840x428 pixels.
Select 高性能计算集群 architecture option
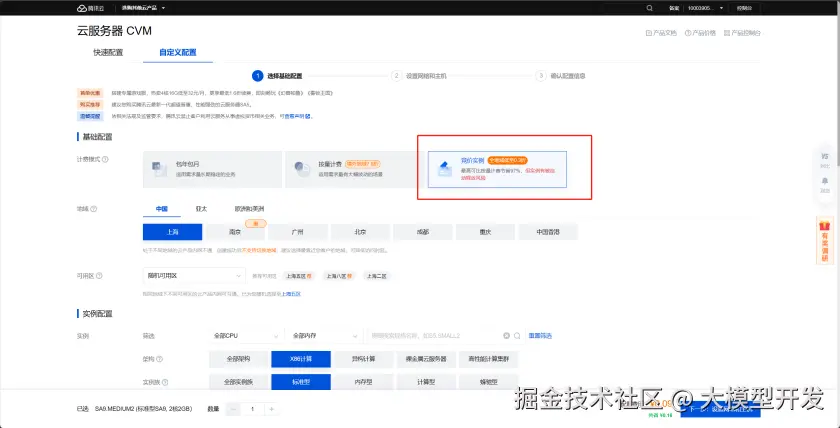(x=489, y=359)
